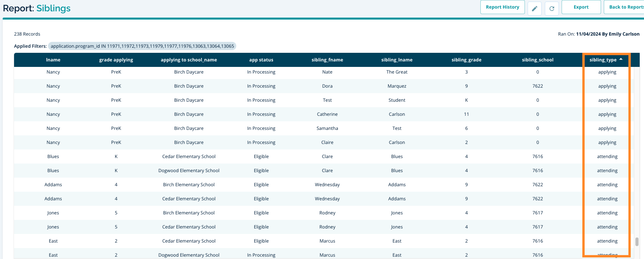Screen dimensions: 644x259
Task: Sort by sibling_lname column header
Action: point(397,60)
